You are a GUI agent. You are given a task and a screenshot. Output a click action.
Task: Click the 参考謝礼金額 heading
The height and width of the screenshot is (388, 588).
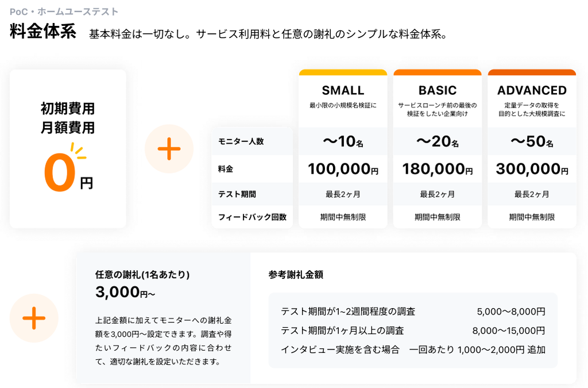pyautogui.click(x=296, y=275)
